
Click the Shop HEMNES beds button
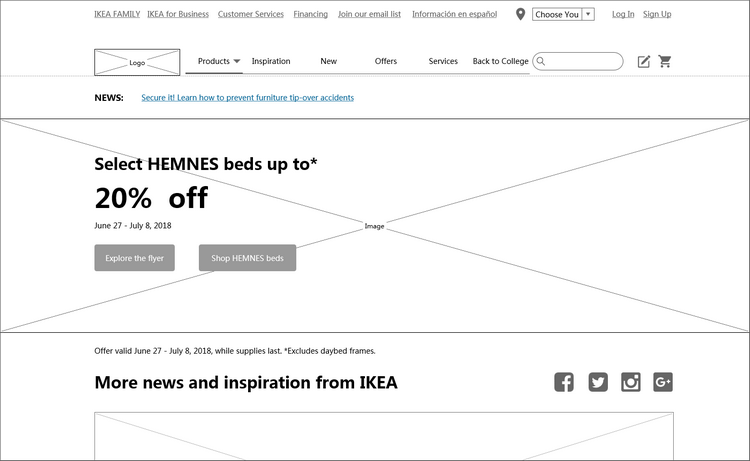coord(247,258)
